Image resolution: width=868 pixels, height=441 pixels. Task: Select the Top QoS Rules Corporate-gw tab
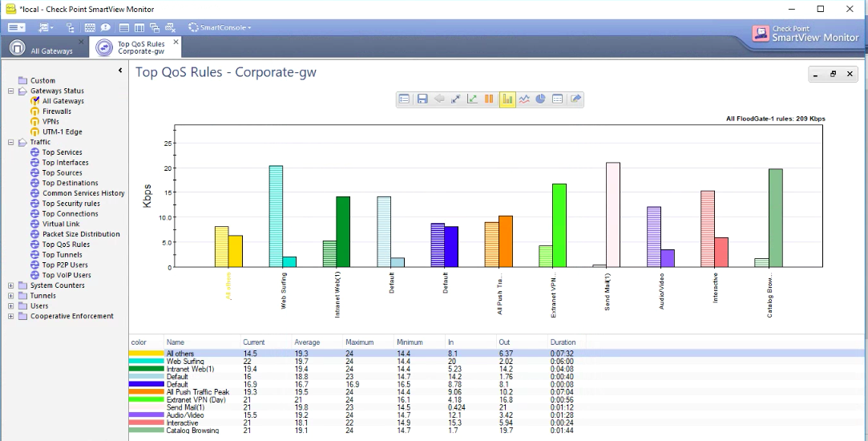point(135,47)
